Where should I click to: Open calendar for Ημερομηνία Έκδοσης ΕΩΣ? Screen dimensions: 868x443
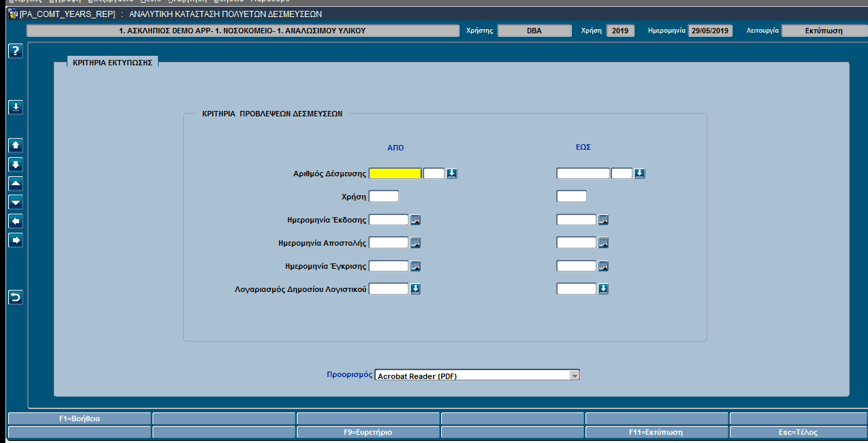click(x=603, y=220)
